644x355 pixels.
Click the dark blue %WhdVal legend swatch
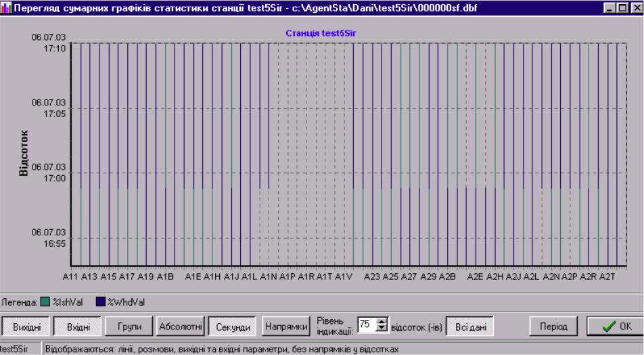(100, 302)
